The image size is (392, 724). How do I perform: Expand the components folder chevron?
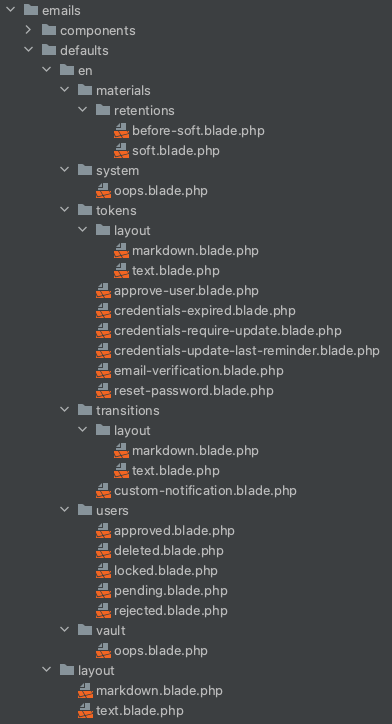[28, 30]
